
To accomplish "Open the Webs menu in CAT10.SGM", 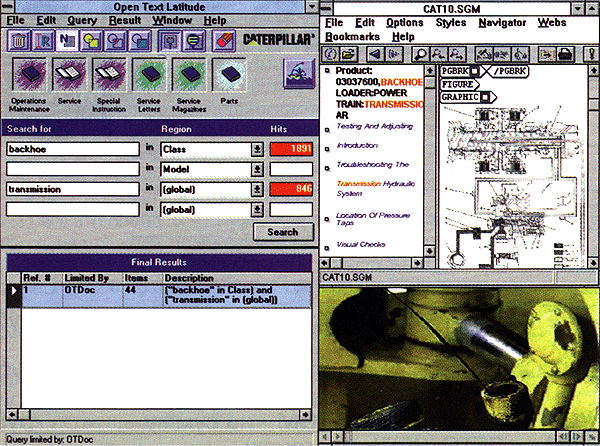I will pyautogui.click(x=551, y=23).
